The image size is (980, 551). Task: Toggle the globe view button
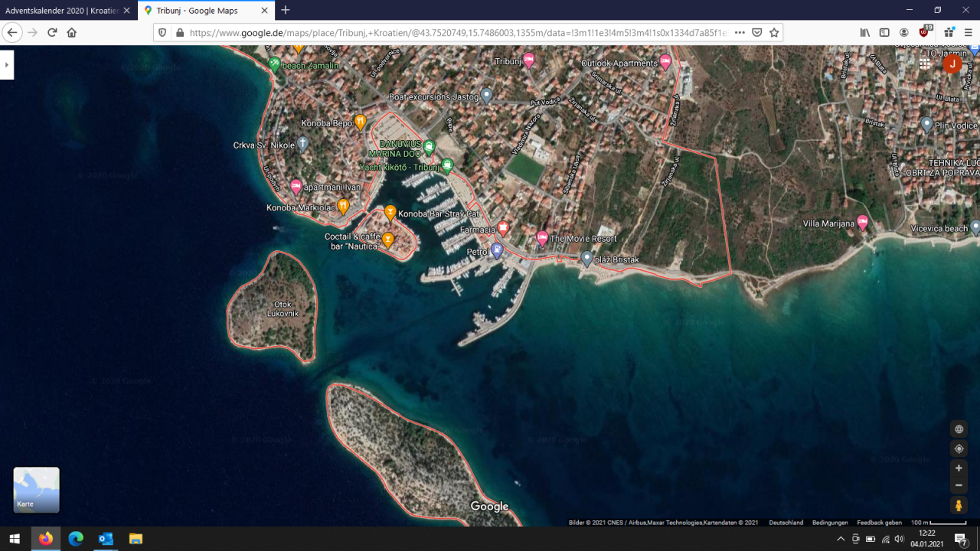[959, 429]
